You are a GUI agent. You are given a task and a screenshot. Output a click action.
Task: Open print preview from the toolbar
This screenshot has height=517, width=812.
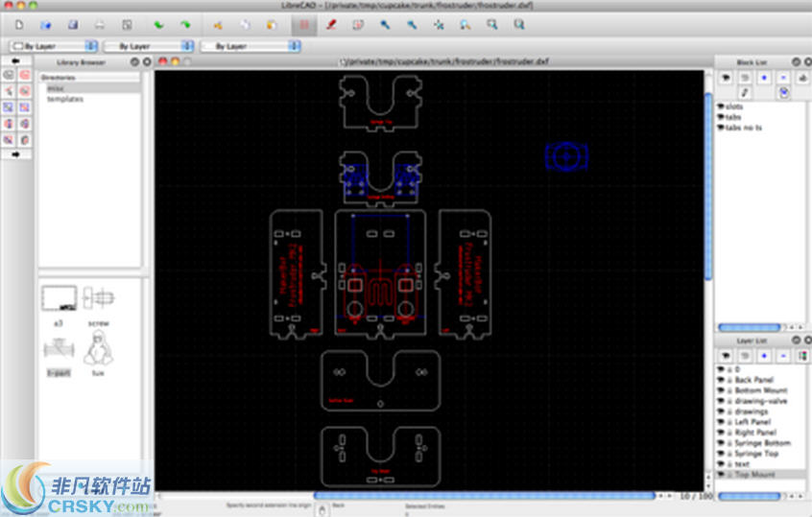(127, 25)
